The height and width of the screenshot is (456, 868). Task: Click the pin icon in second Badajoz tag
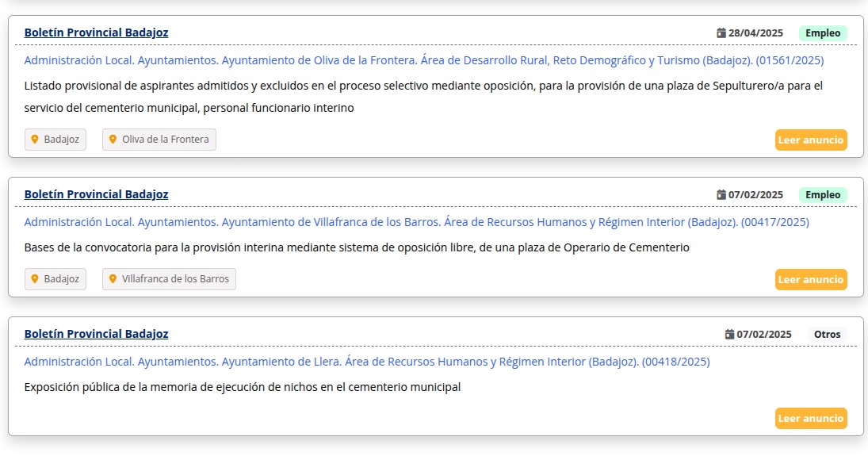pos(34,279)
